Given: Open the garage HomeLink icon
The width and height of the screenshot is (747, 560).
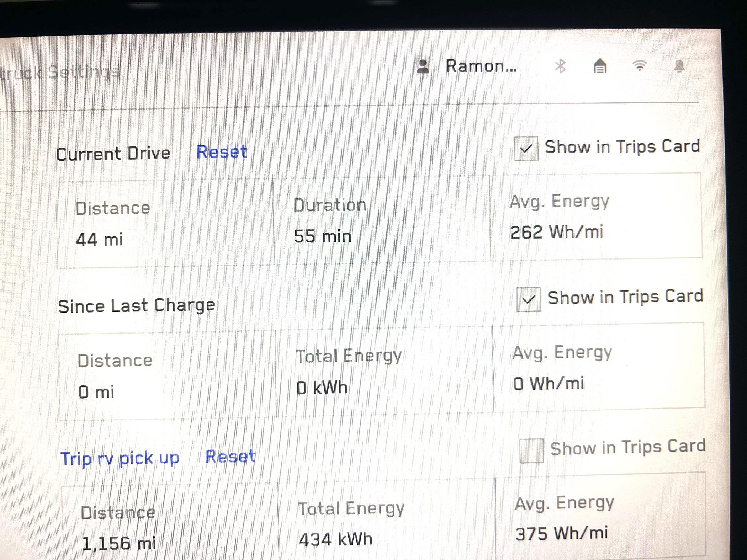Looking at the screenshot, I should [600, 66].
